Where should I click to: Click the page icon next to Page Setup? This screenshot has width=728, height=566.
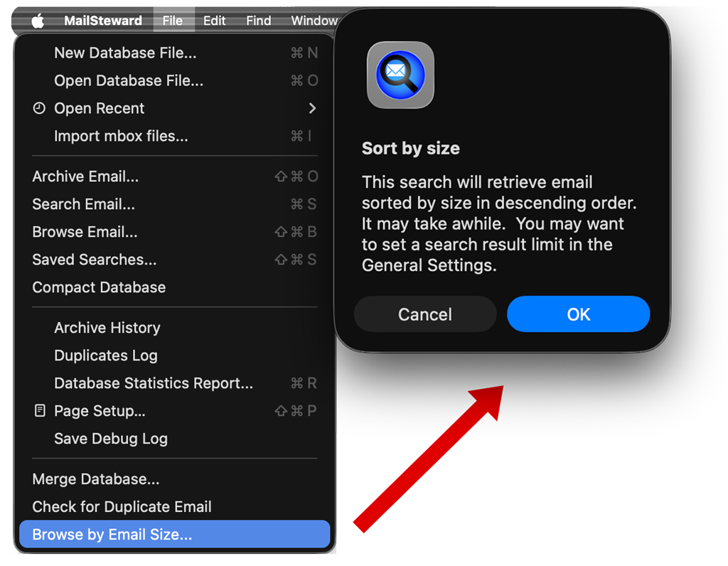tap(38, 410)
